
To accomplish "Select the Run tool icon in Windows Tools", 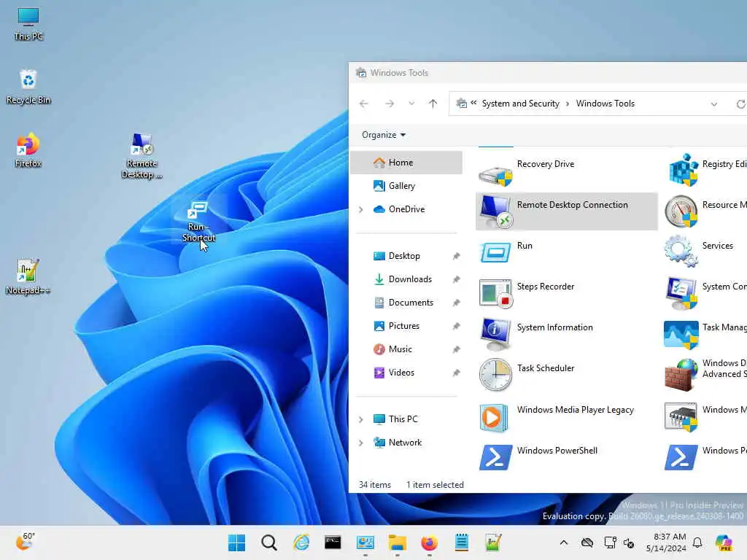I will point(495,252).
